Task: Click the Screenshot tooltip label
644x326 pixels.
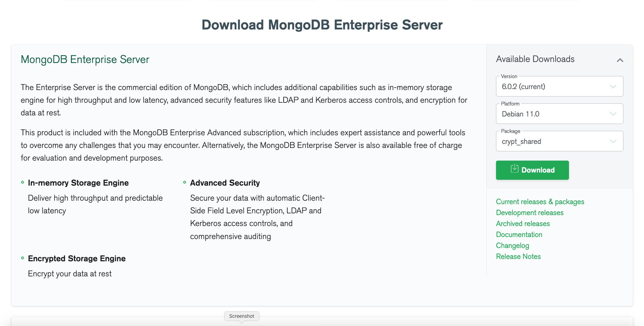Action: click(241, 316)
